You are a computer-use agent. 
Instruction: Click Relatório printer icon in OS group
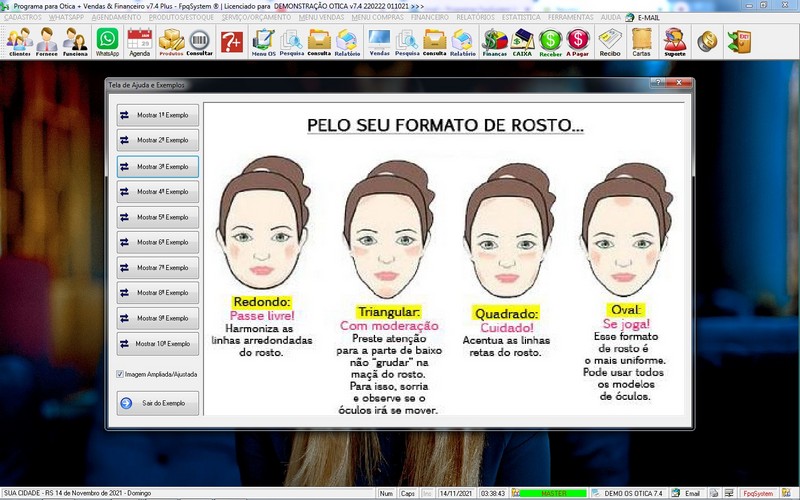click(x=347, y=42)
